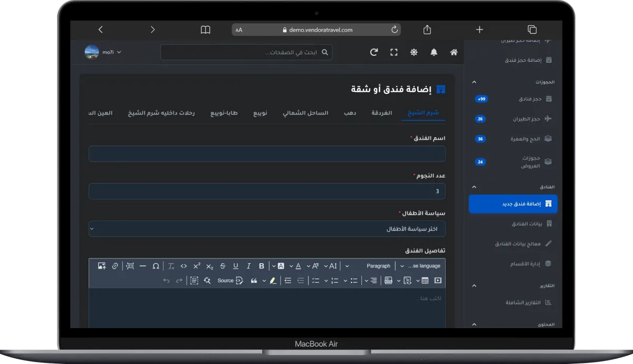Insert a bulleted list
633x364 pixels.
[354, 281]
